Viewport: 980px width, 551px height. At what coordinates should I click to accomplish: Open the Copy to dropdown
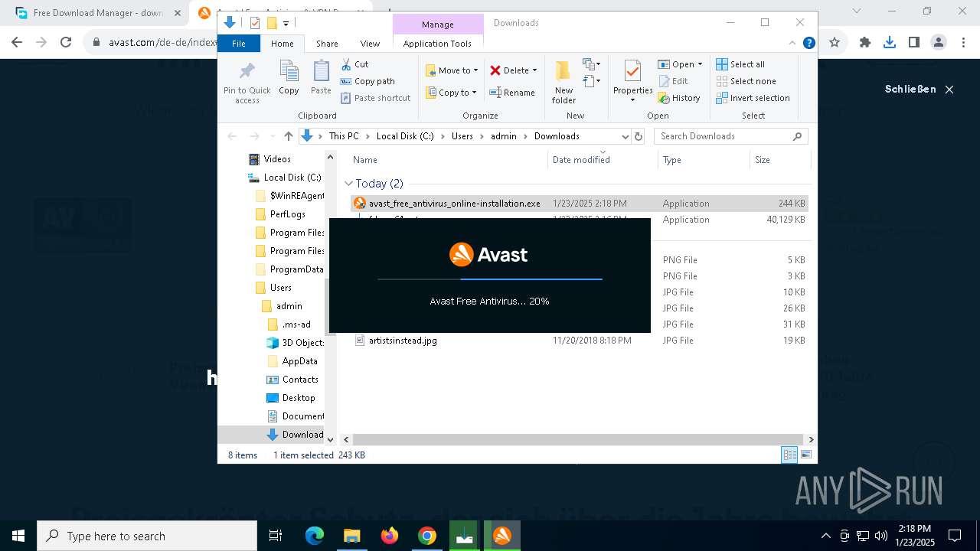[452, 93]
